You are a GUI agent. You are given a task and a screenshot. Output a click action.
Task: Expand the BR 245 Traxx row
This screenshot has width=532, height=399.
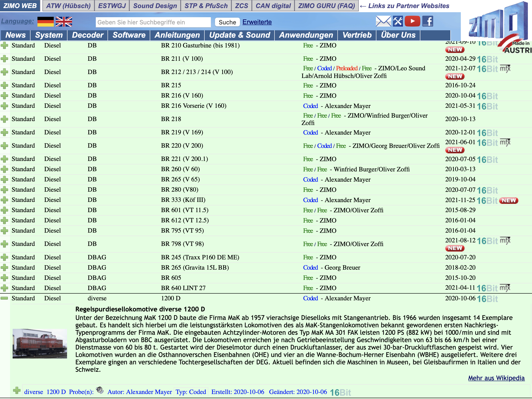tap(4, 257)
